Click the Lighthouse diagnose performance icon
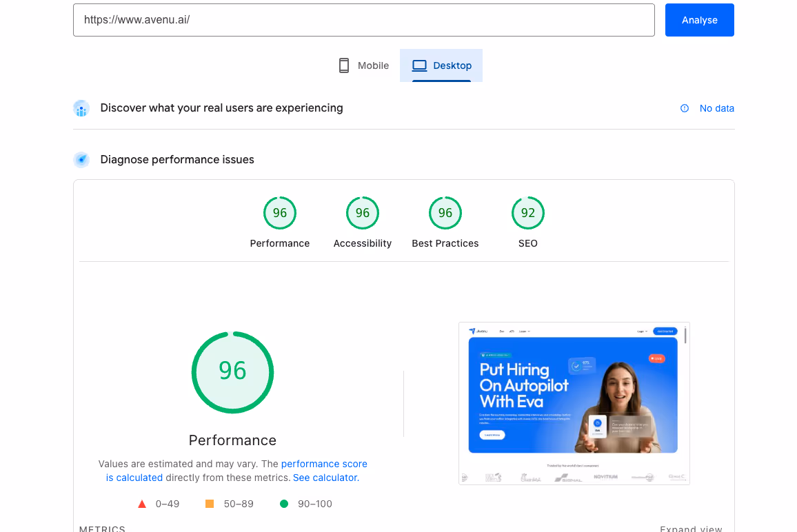The width and height of the screenshot is (797, 532). [x=81, y=159]
